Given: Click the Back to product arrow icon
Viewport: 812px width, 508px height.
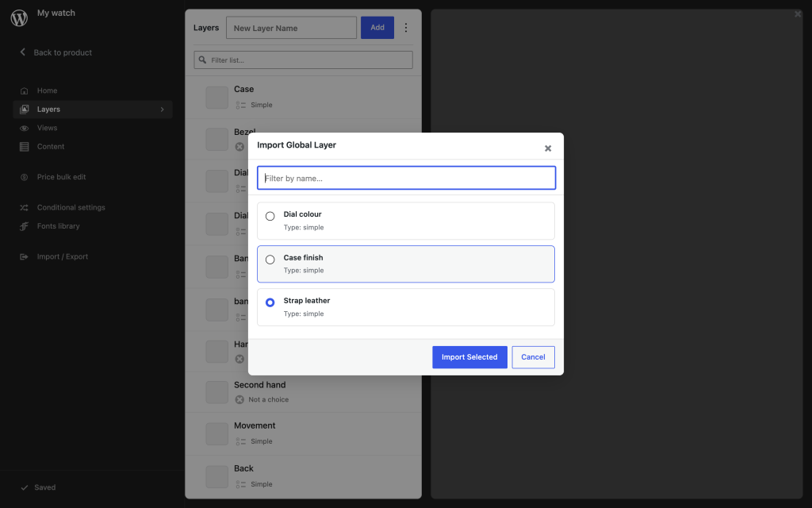Looking at the screenshot, I should pos(22,52).
